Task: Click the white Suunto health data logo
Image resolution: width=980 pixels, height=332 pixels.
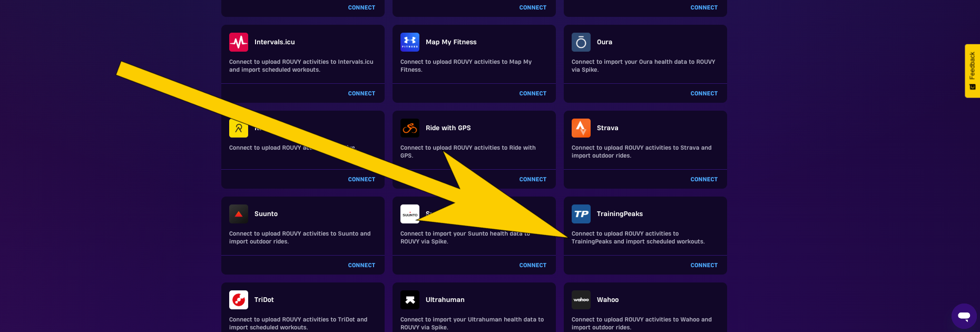Action: tap(410, 214)
